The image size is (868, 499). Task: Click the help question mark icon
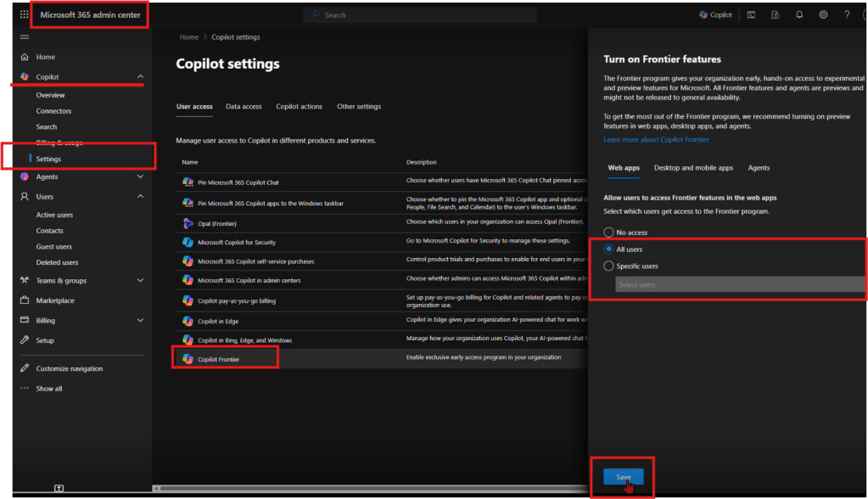click(x=846, y=14)
